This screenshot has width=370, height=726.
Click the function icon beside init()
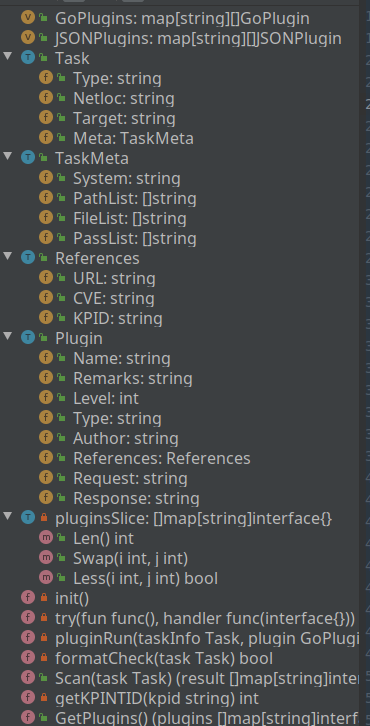[x=28, y=598]
